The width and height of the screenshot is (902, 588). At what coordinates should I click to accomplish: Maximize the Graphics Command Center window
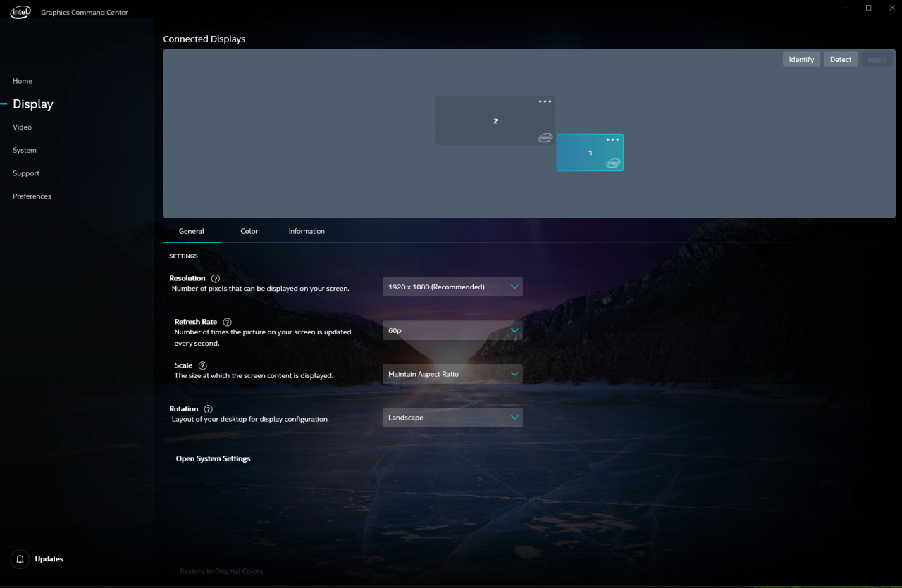coord(868,8)
